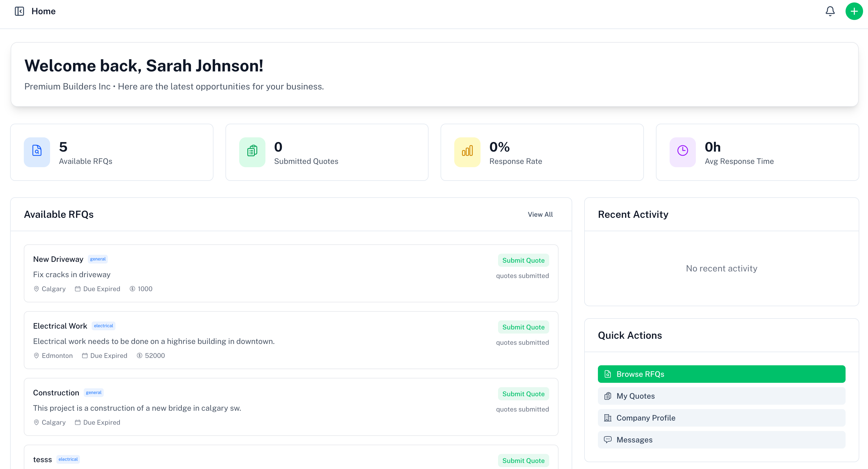
Task: Click the Premium Builders Inc subtitle
Action: tap(174, 86)
